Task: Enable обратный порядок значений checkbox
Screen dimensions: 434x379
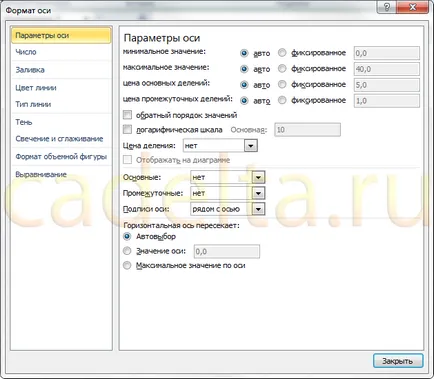Action: click(x=127, y=115)
